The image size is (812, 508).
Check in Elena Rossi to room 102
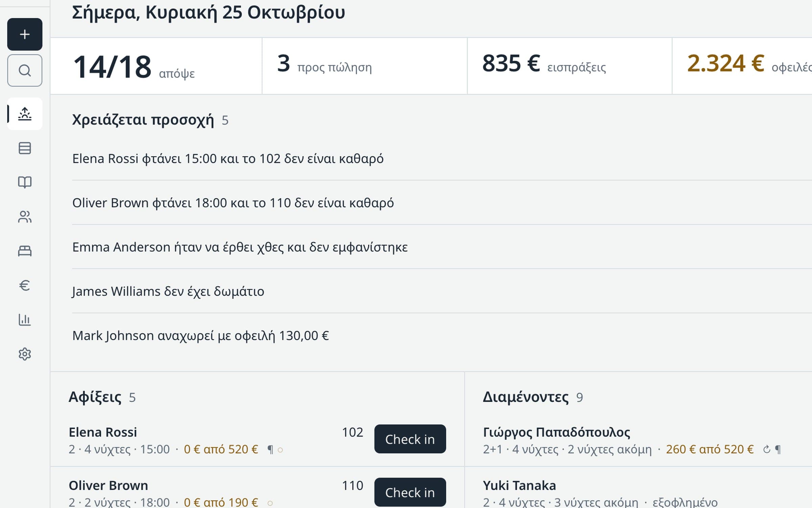pyautogui.click(x=410, y=439)
